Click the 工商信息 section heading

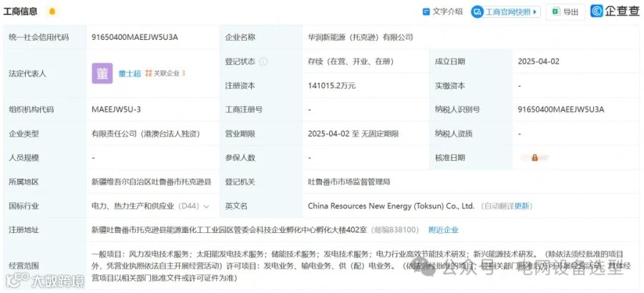click(x=21, y=11)
